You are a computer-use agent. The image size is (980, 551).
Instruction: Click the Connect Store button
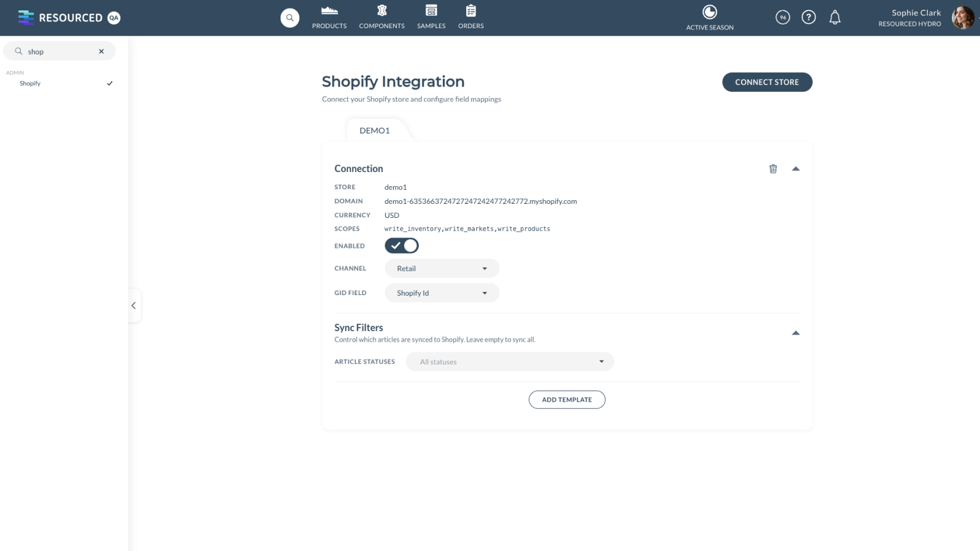point(767,82)
